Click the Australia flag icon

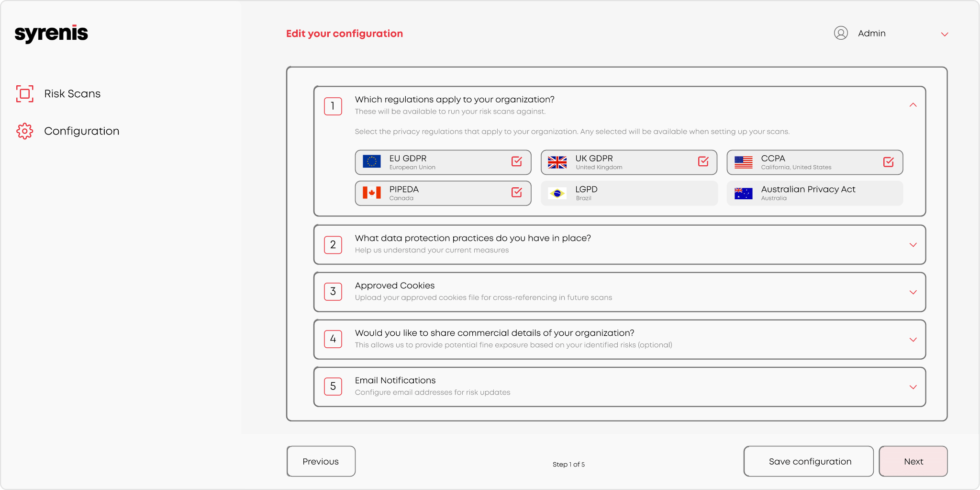(x=743, y=194)
